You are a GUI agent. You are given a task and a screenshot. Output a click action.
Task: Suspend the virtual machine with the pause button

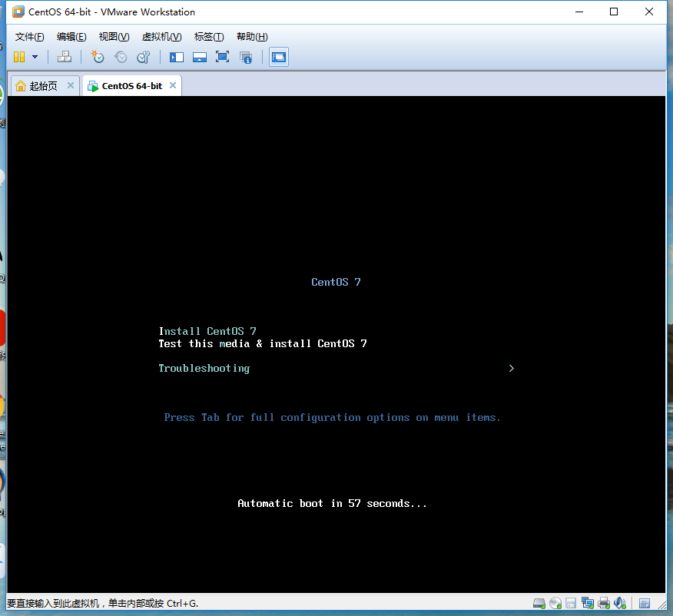coord(19,57)
